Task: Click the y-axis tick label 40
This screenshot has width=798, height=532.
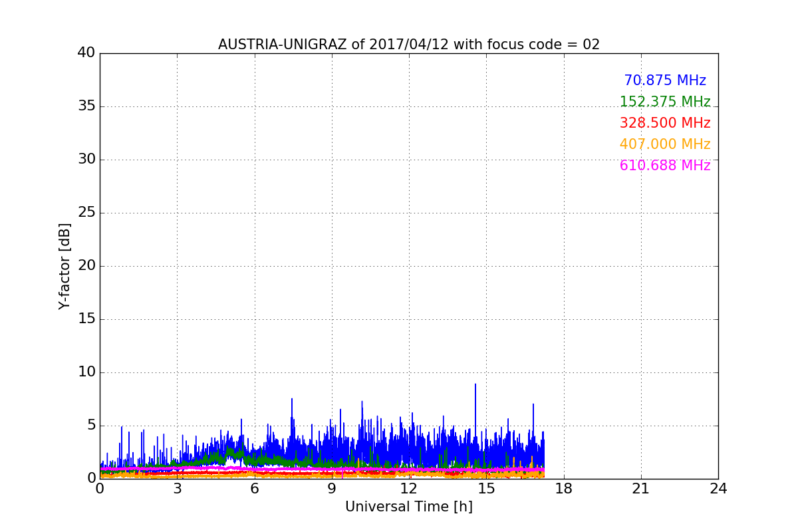Action: [x=86, y=53]
